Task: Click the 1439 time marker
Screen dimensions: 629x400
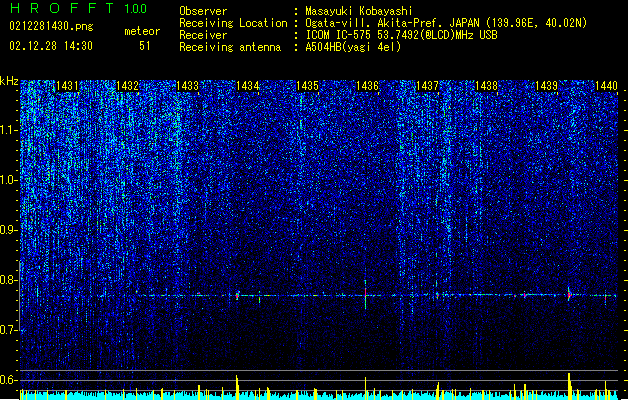Action: pyautogui.click(x=546, y=86)
